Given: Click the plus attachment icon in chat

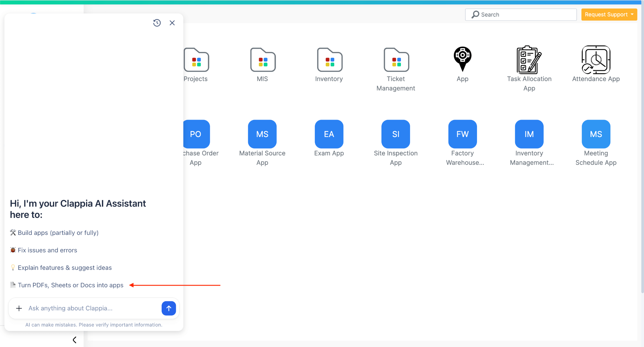Looking at the screenshot, I should pyautogui.click(x=19, y=308).
